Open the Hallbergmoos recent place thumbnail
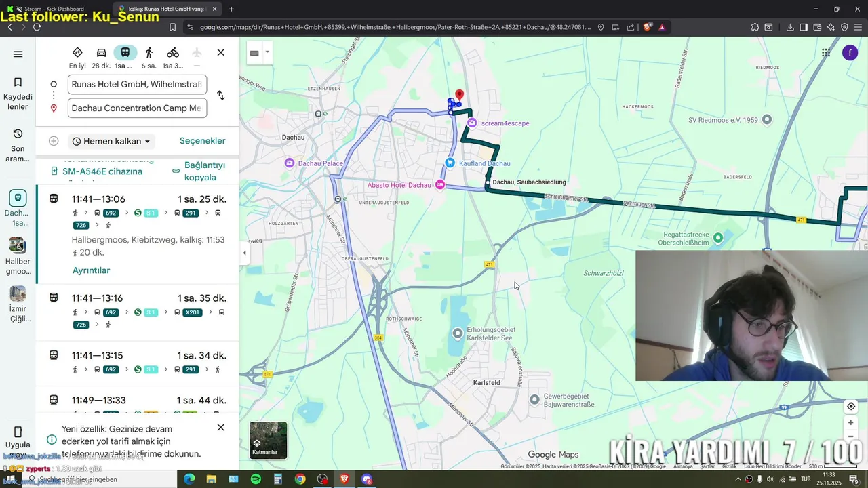The width and height of the screenshot is (868, 488). [18, 256]
